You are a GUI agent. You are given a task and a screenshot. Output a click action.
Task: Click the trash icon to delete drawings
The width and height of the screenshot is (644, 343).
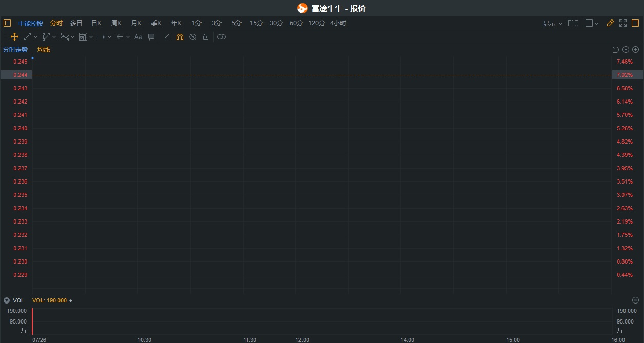coord(206,37)
